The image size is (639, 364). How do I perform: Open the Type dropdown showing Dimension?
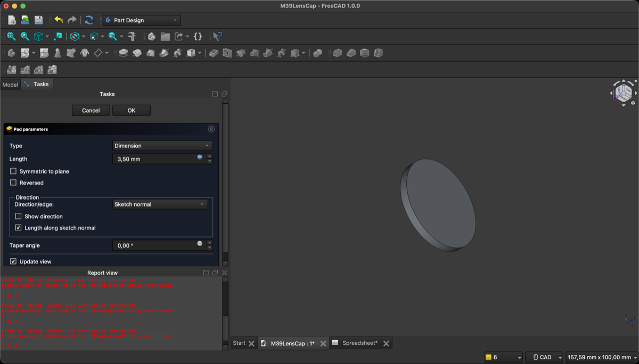click(162, 145)
